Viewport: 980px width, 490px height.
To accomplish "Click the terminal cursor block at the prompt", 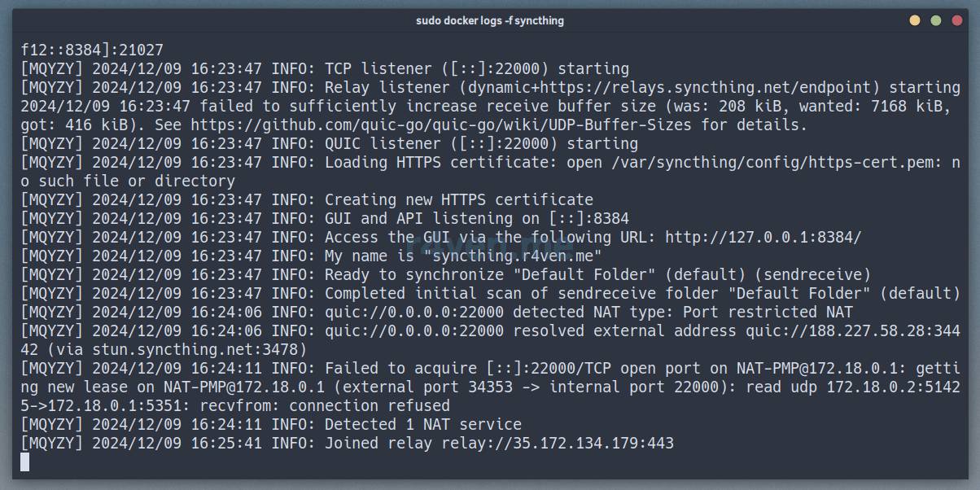I will (x=25, y=462).
